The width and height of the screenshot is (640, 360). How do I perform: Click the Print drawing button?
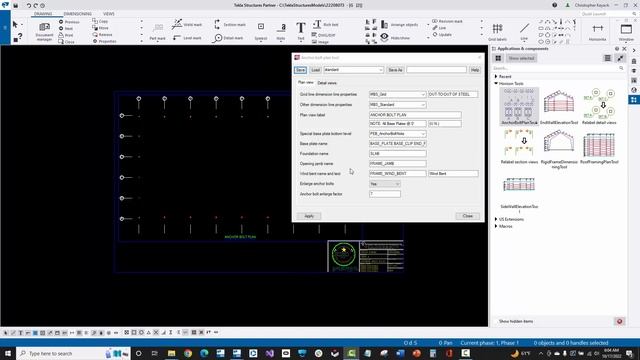pos(66,35)
